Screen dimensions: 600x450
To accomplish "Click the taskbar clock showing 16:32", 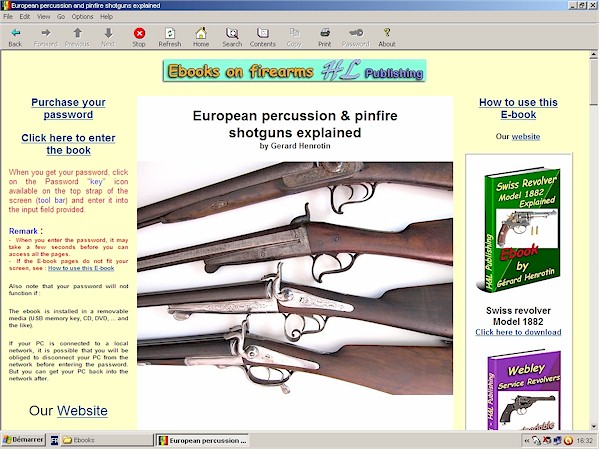I will coord(584,441).
